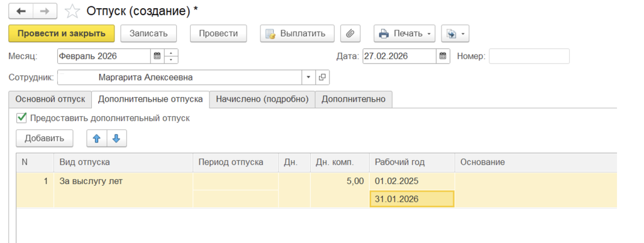644x243 pixels.
Task: Click the empty Основание cell in row 1
Action: 536,190
